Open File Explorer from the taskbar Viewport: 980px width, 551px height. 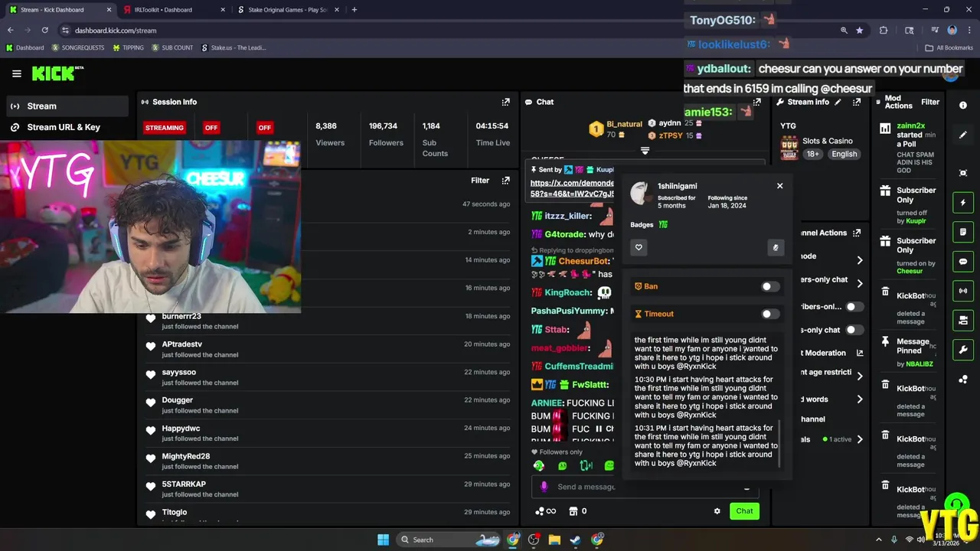click(554, 540)
